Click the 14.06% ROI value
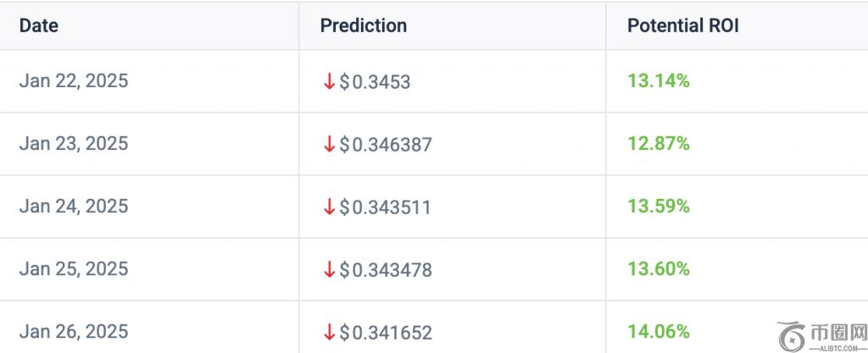The height and width of the screenshot is (353, 868). 658,332
